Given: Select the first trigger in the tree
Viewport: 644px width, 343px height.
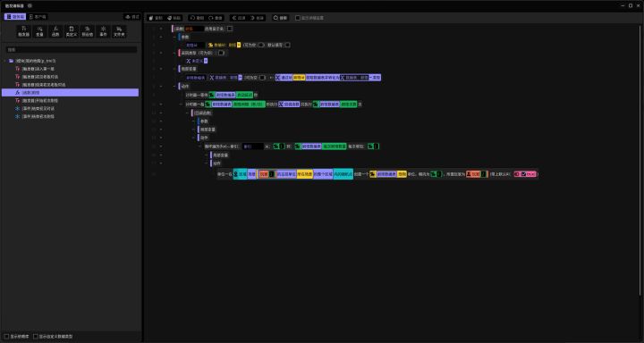Looking at the screenshot, I should point(71,69).
